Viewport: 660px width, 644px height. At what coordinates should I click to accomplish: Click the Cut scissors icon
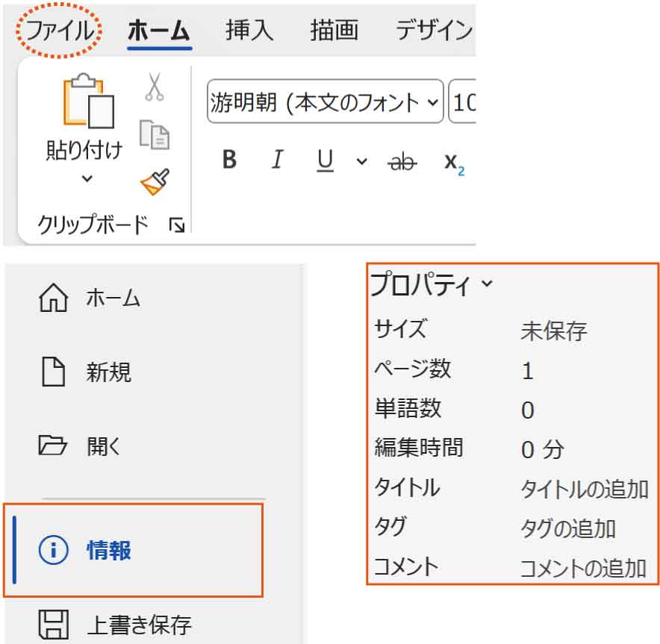tap(154, 87)
